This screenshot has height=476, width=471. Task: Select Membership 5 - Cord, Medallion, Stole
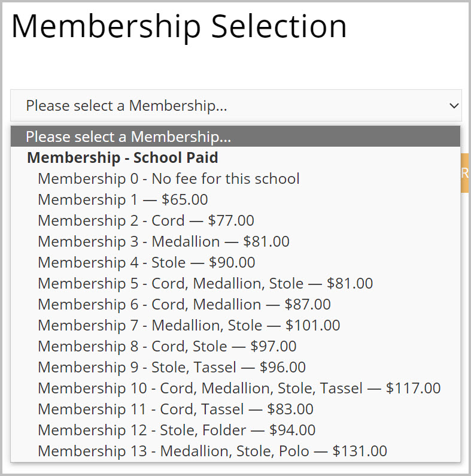(x=205, y=283)
